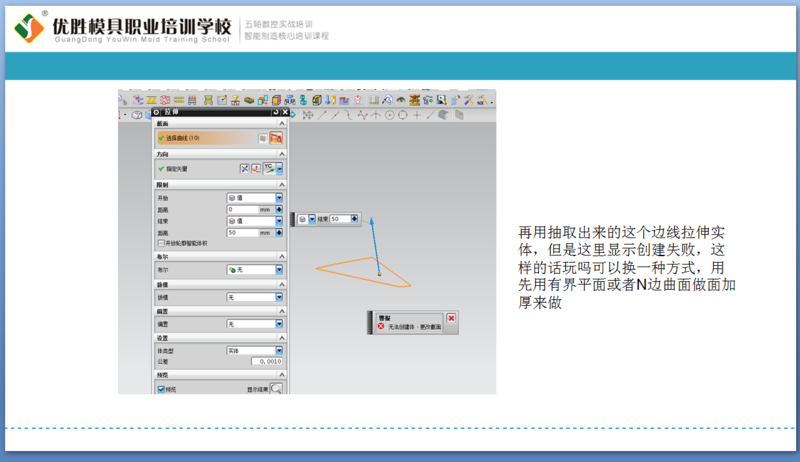Viewport: 800px width, 462px height.
Task: Open the 开始 limit type dropdown
Action: [255, 198]
